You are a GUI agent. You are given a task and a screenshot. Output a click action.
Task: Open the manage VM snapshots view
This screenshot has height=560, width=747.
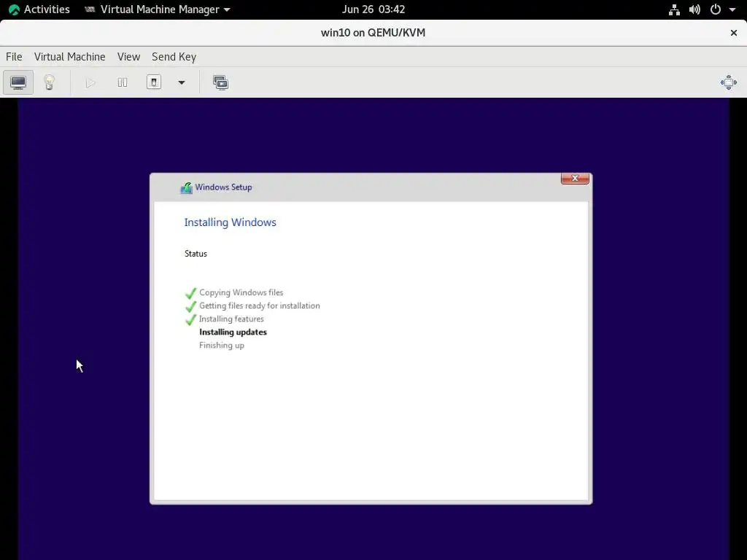click(220, 83)
